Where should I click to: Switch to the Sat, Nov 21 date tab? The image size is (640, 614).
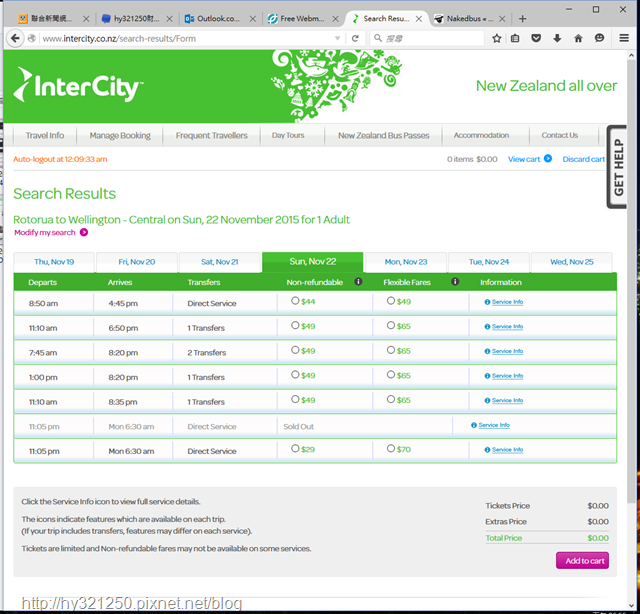(x=220, y=262)
